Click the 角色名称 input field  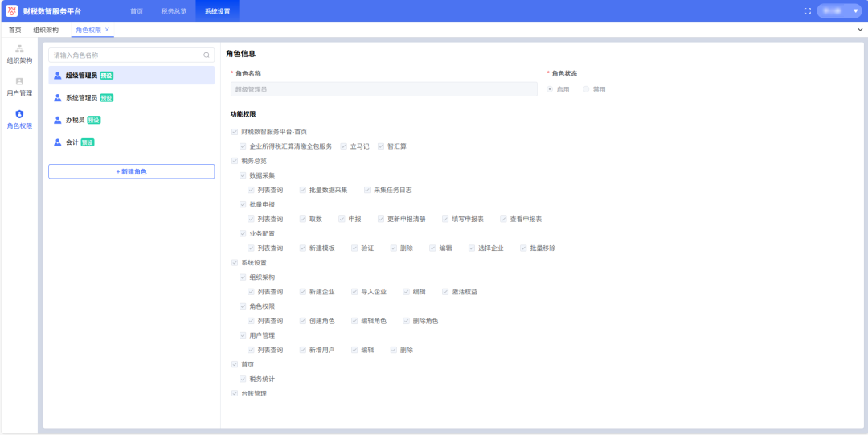pyautogui.click(x=383, y=88)
